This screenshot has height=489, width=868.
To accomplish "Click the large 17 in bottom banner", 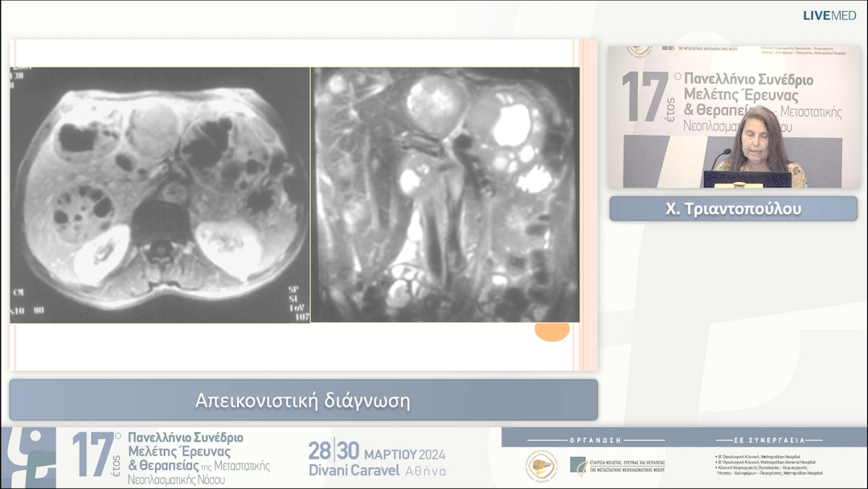I will [x=92, y=456].
